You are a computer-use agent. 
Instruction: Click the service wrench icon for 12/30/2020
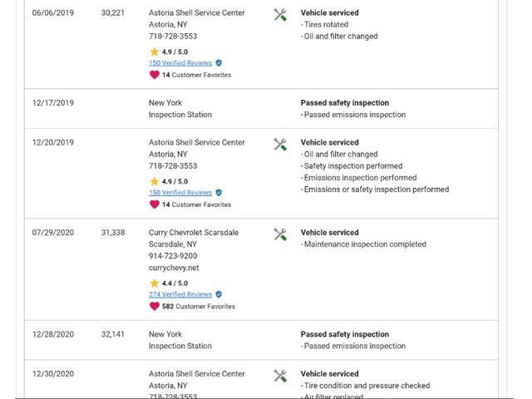point(280,376)
